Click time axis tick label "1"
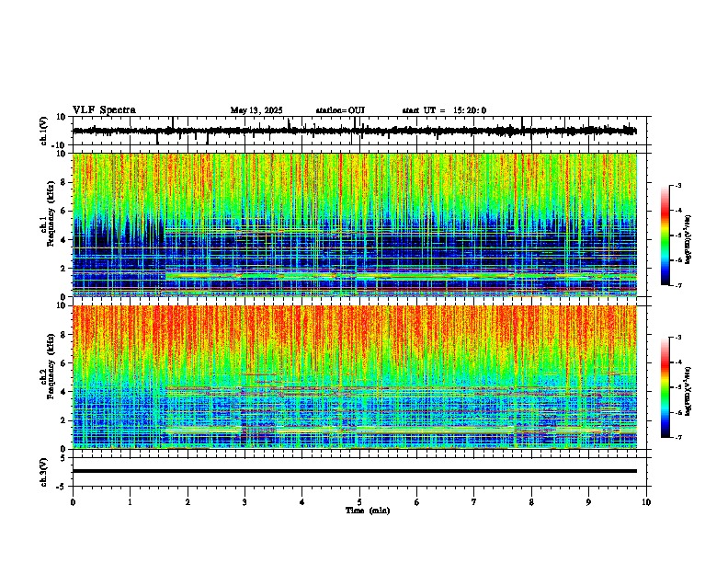This screenshot has height=563, width=728. click(x=130, y=502)
